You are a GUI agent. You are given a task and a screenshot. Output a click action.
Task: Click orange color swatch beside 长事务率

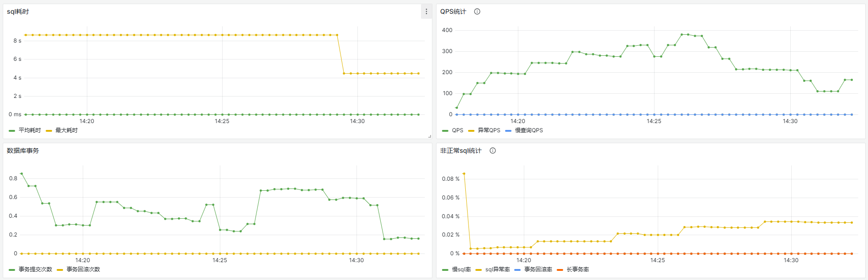pos(560,270)
